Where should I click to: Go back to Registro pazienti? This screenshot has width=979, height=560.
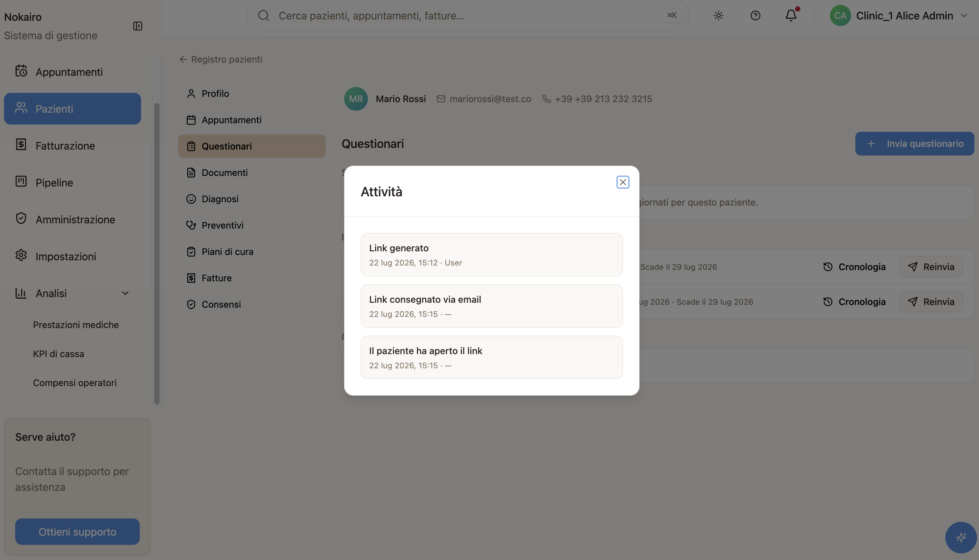221,60
